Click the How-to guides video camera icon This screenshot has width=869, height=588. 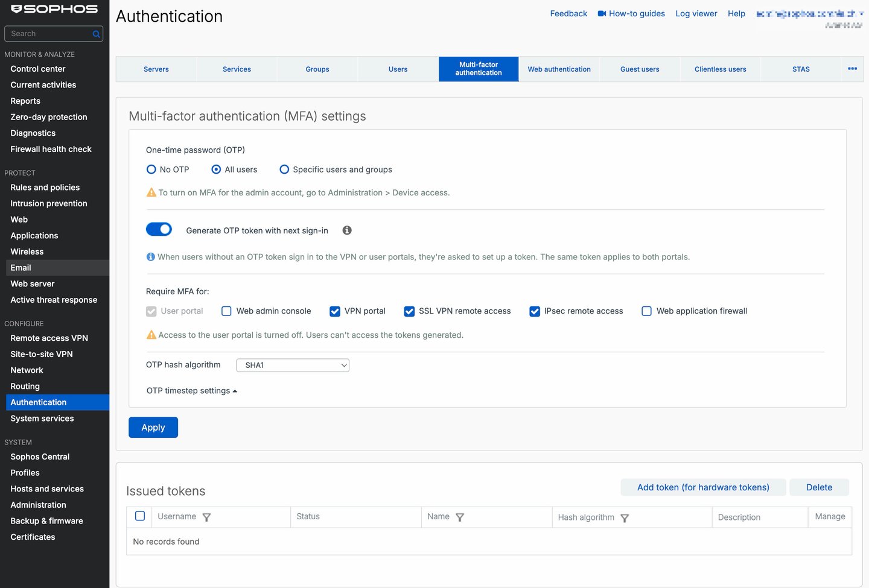pyautogui.click(x=602, y=13)
